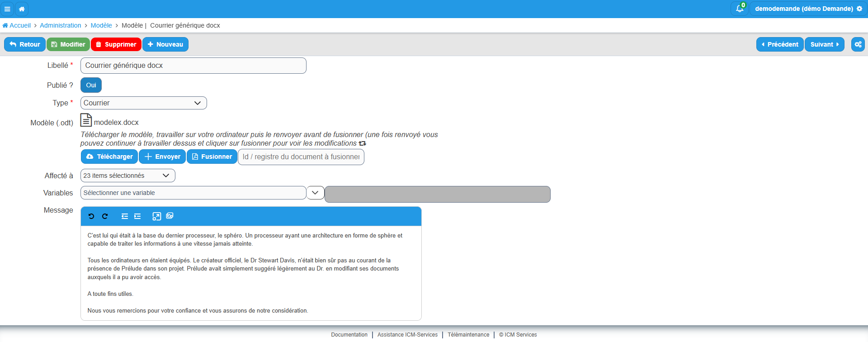The height and width of the screenshot is (342, 868).
Task: Navigate to Administration breadcrumb
Action: pyautogui.click(x=61, y=25)
